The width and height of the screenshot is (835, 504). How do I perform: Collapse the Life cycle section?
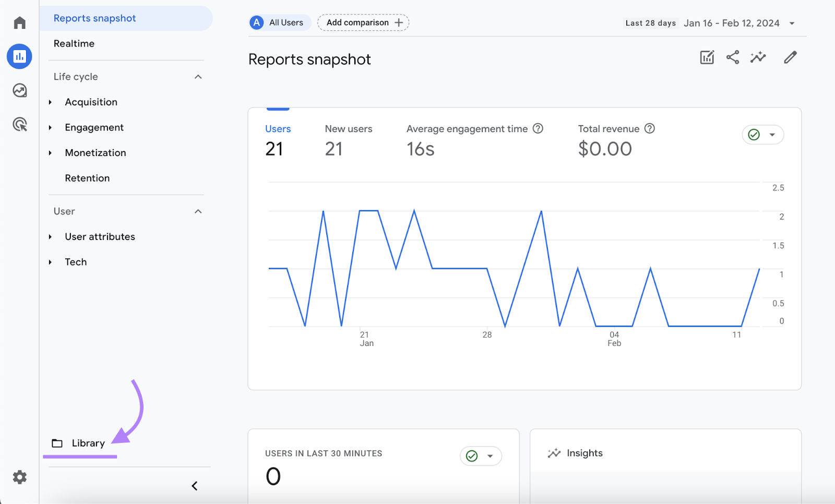coord(198,77)
